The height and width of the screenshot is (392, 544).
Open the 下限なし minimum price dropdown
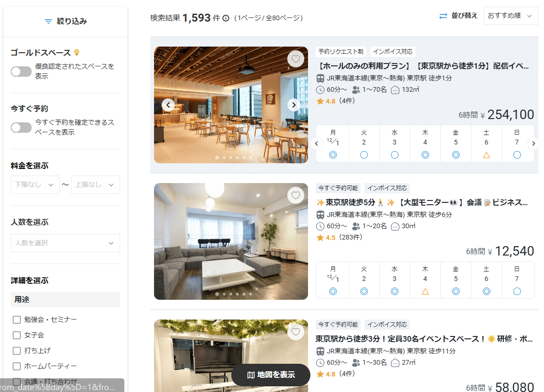pyautogui.click(x=35, y=185)
